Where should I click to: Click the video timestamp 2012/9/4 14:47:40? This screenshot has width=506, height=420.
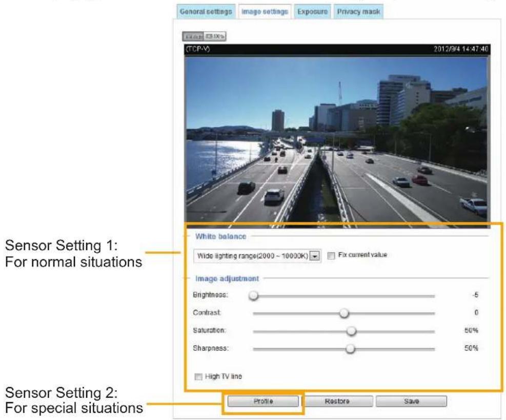coord(461,49)
